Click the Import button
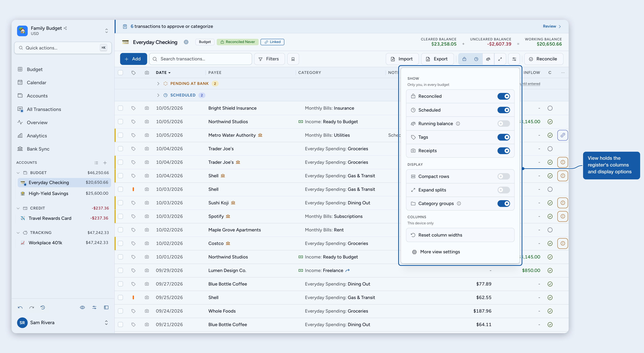 (x=402, y=59)
